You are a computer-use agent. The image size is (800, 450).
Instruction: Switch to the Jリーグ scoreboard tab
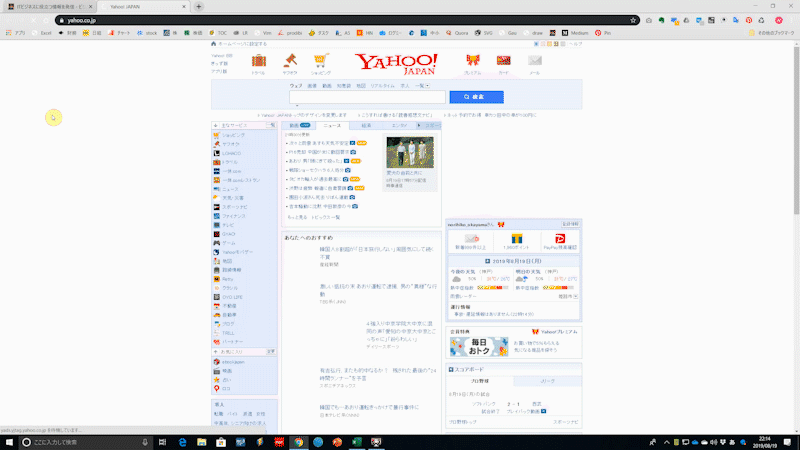(547, 381)
